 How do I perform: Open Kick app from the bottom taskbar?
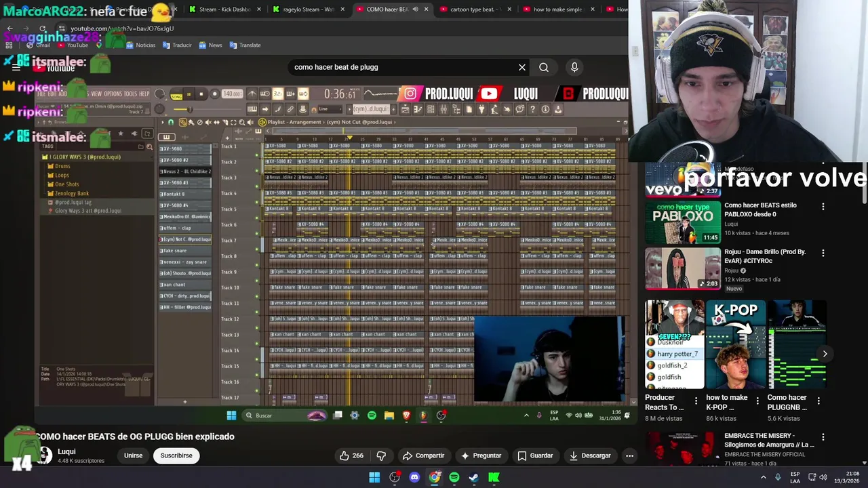(x=494, y=477)
